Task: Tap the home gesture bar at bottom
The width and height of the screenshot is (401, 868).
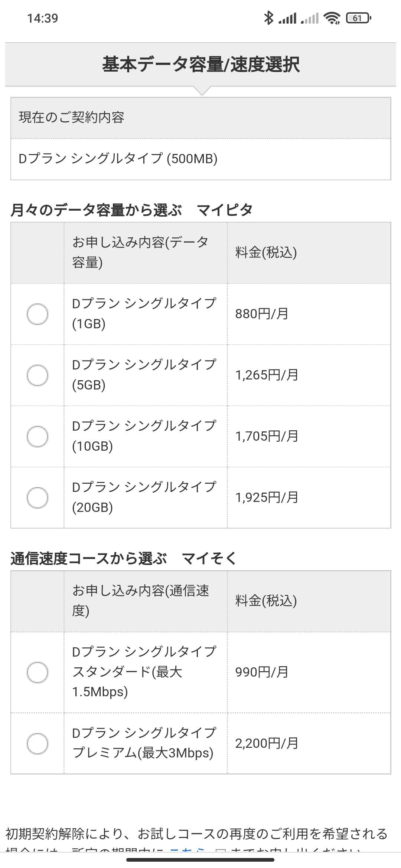Action: (x=200, y=860)
